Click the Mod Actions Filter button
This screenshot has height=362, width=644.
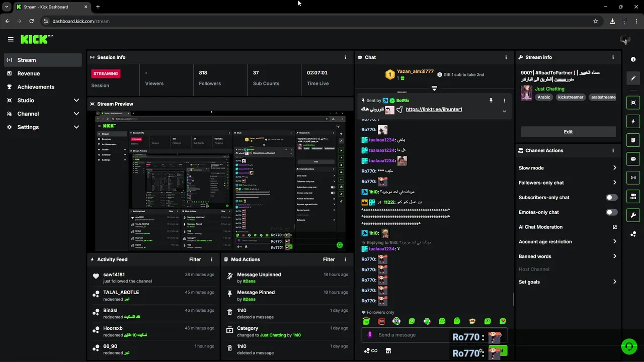point(329,259)
